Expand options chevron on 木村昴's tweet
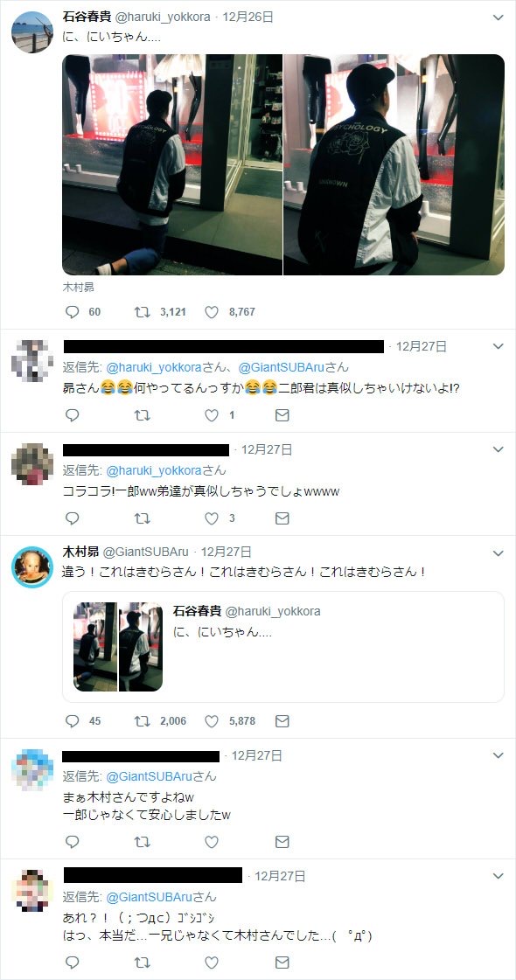This screenshot has width=516, height=980. coord(498,553)
